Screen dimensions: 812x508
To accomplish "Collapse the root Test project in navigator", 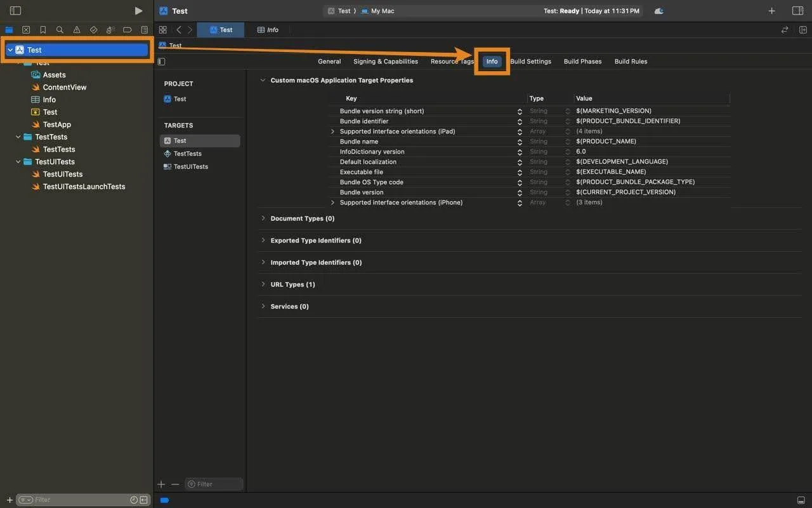I will tap(10, 50).
